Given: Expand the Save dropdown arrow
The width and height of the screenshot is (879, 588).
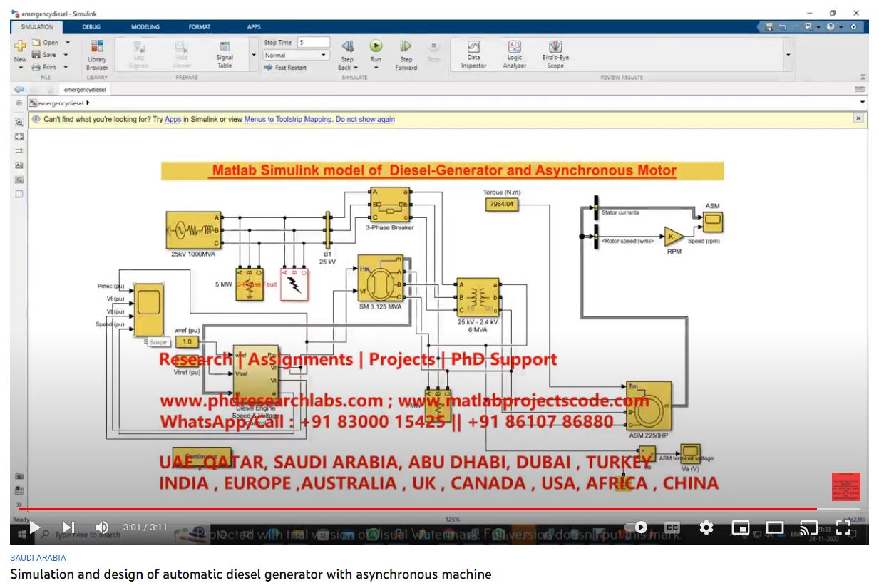Looking at the screenshot, I should click(66, 55).
